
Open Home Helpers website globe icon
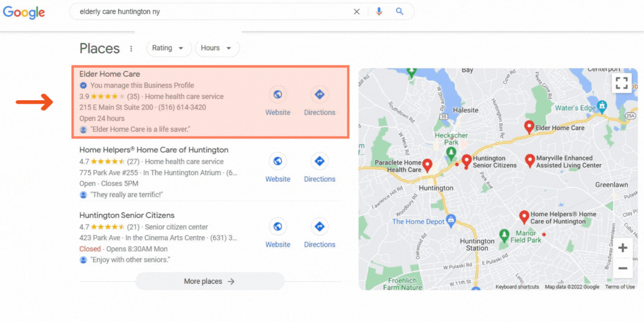coord(277,161)
